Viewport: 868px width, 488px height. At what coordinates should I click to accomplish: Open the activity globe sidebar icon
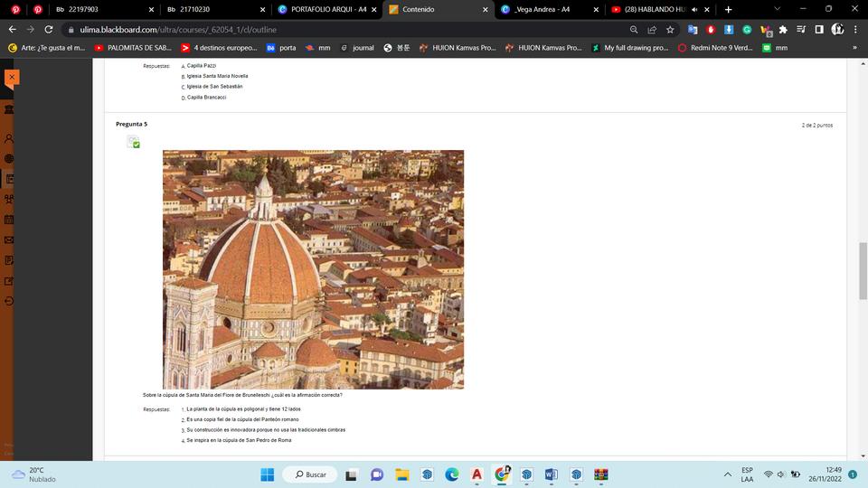(9, 159)
